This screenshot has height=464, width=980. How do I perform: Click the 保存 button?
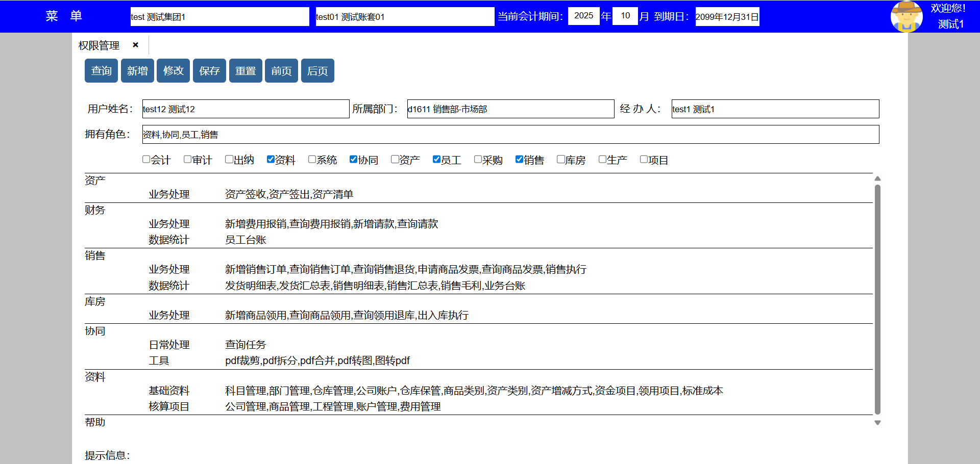pyautogui.click(x=209, y=71)
